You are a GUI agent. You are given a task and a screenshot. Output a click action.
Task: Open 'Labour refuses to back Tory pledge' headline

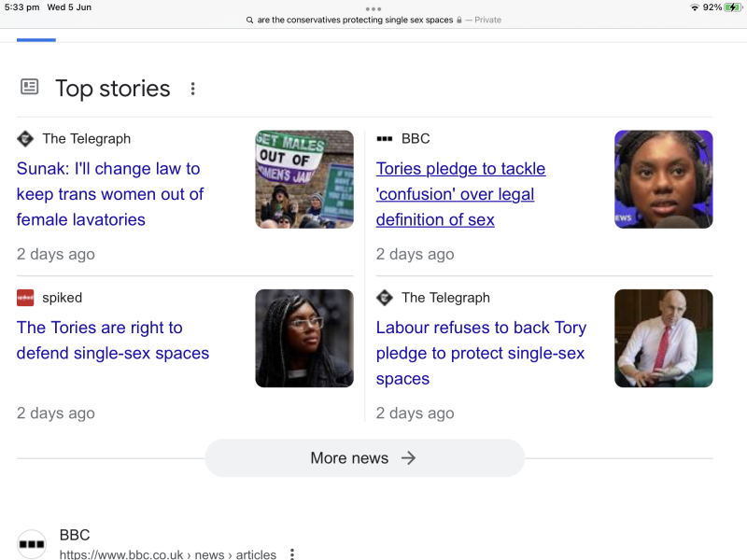[x=481, y=353]
